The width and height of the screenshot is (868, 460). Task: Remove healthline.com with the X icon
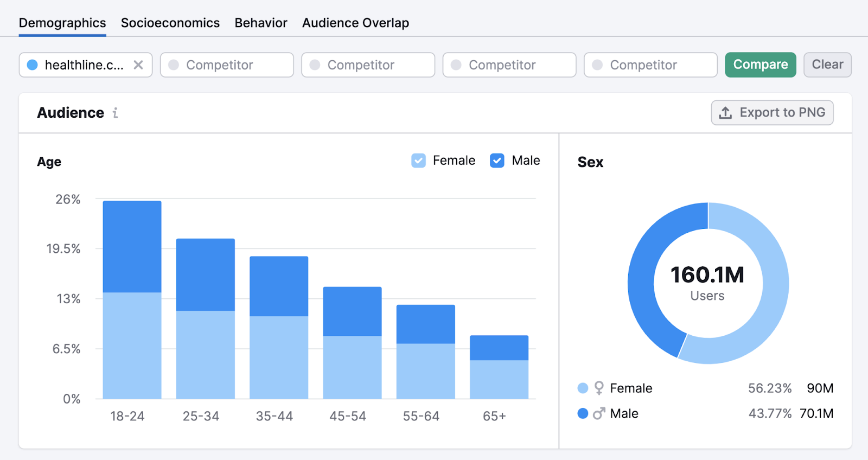coord(138,65)
